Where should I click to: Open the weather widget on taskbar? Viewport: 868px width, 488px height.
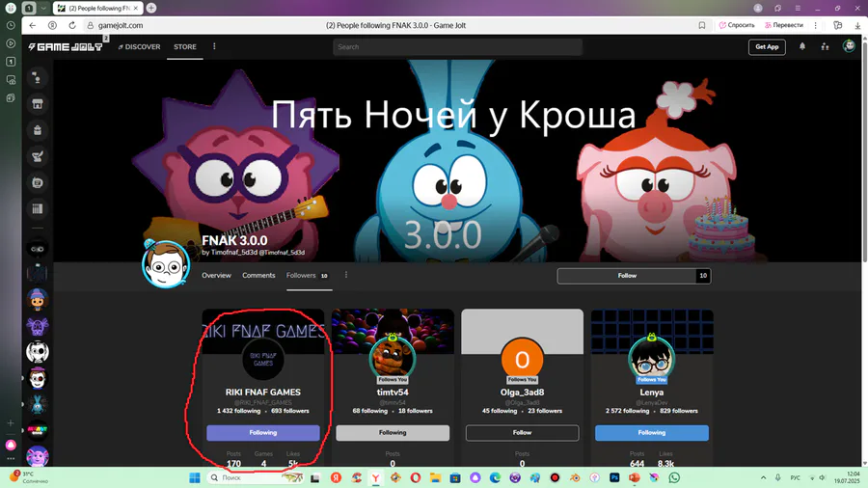29,477
